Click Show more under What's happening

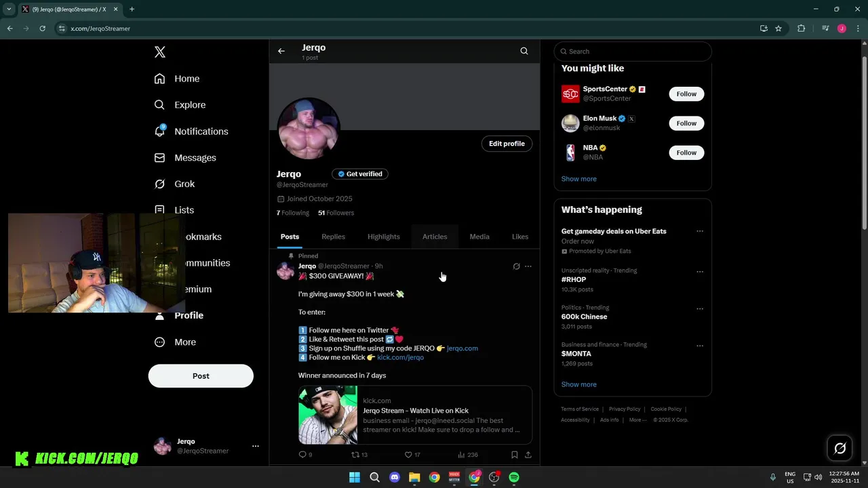(579, 384)
